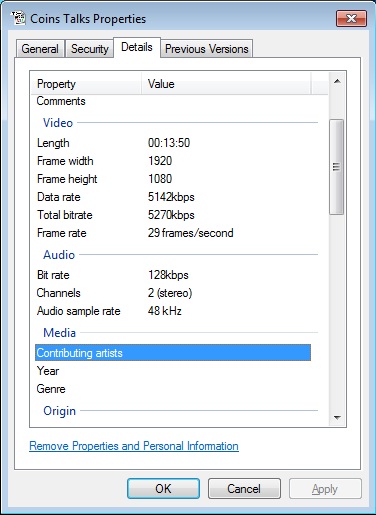This screenshot has width=376, height=515.
Task: Click the scrollbar down arrow
Action: (x=337, y=418)
